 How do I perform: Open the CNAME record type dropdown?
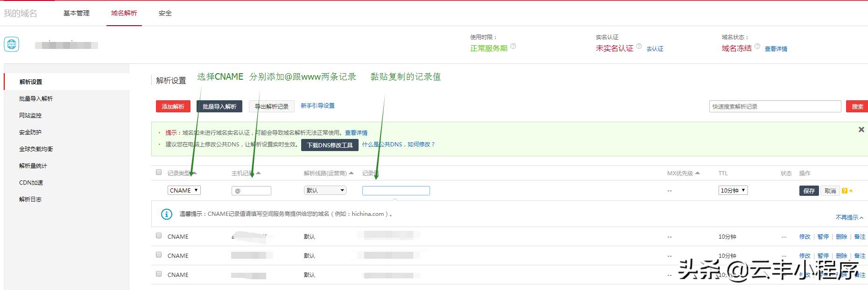pyautogui.click(x=184, y=190)
